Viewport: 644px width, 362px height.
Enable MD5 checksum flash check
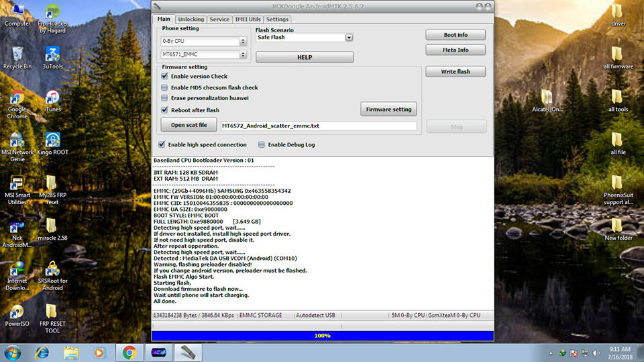pos(165,87)
